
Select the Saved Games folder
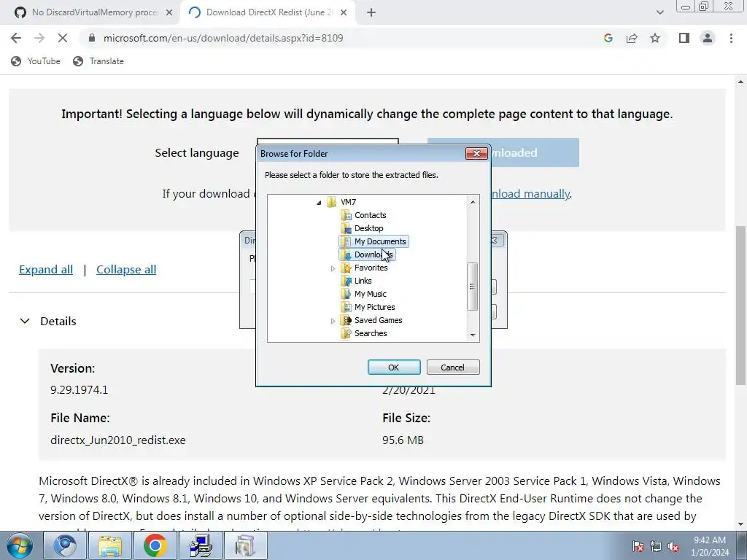pyautogui.click(x=379, y=320)
